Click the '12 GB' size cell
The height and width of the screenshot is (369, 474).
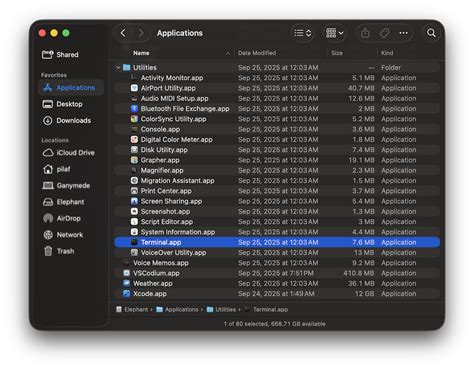click(365, 294)
